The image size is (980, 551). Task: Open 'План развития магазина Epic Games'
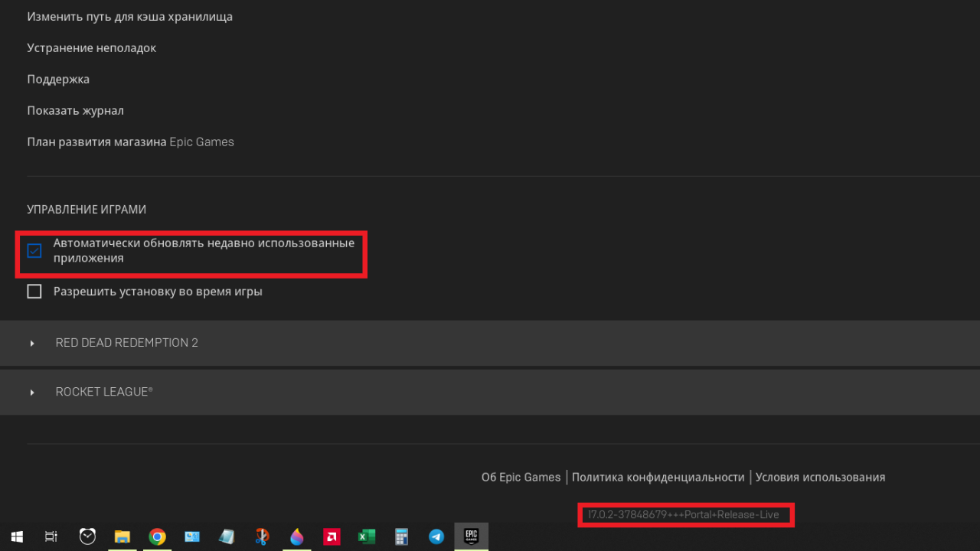coord(131,142)
